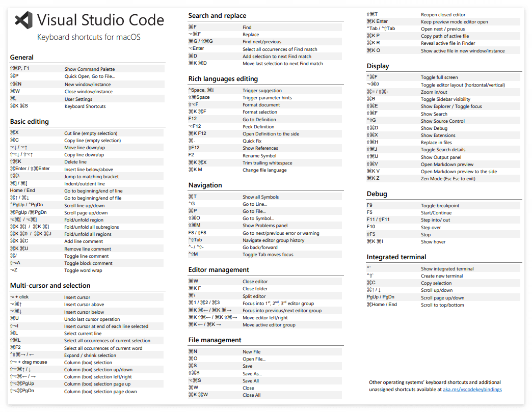Click 'Find next/previous' in Search and replace
This screenshot has height=412, width=532.
click(x=261, y=42)
